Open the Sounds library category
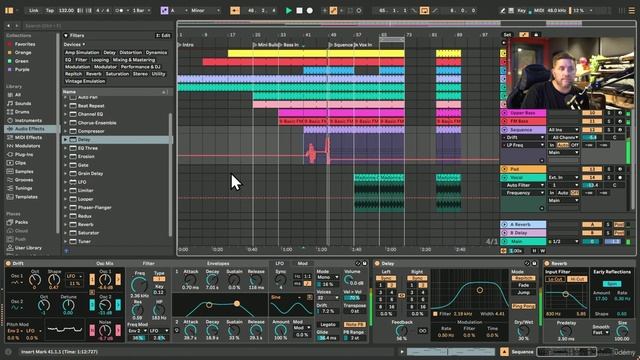The image size is (640, 360). [x=22, y=104]
